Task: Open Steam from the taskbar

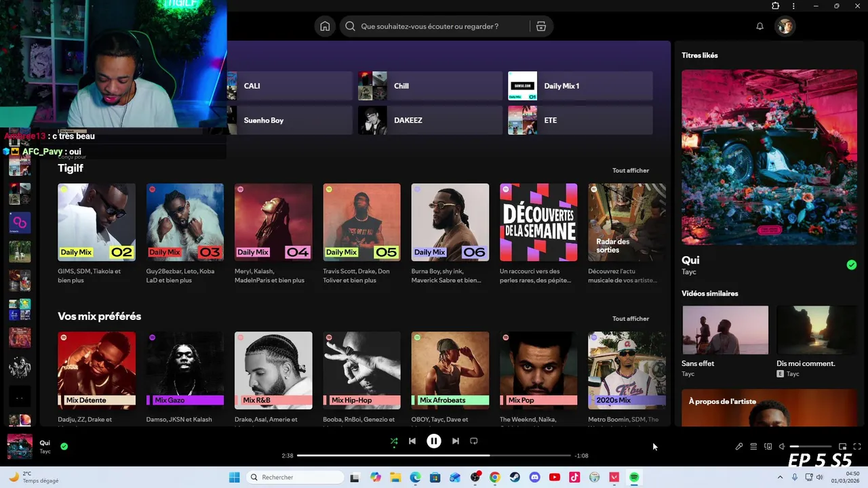Action: 515,477
